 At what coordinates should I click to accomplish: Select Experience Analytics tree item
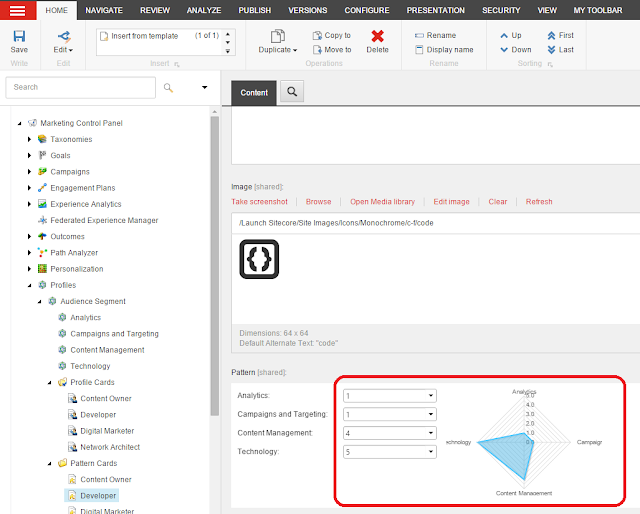(x=86, y=204)
